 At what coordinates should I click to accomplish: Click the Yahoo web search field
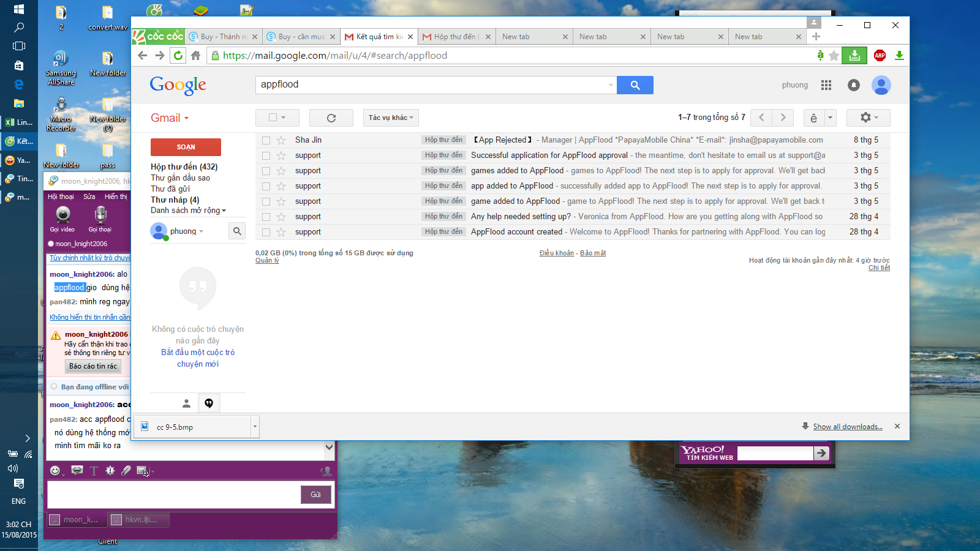pyautogui.click(x=775, y=453)
